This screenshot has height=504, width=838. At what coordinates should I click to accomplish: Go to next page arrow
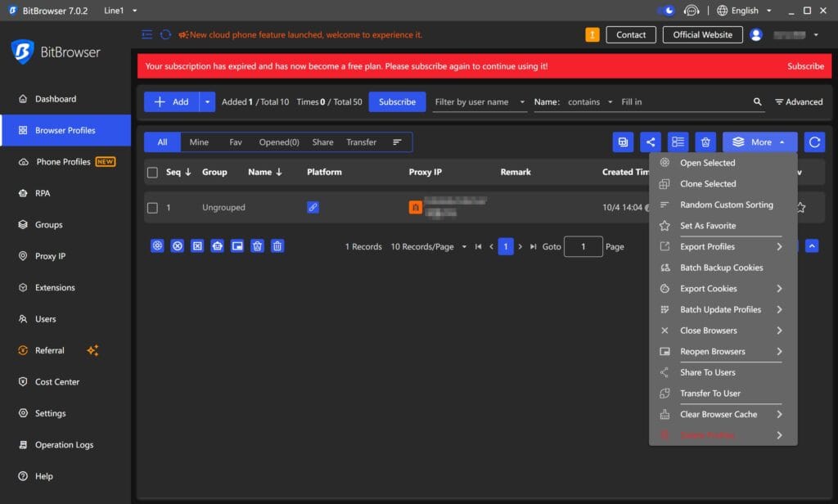(520, 246)
